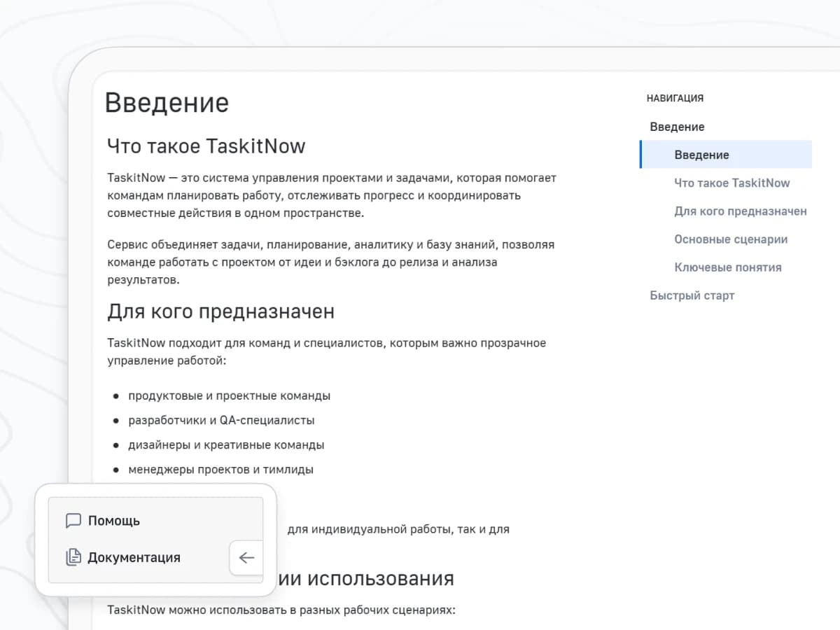Select the parent "Введение" entry under НАВИГАЦИЯ
The image size is (840, 630).
click(676, 127)
